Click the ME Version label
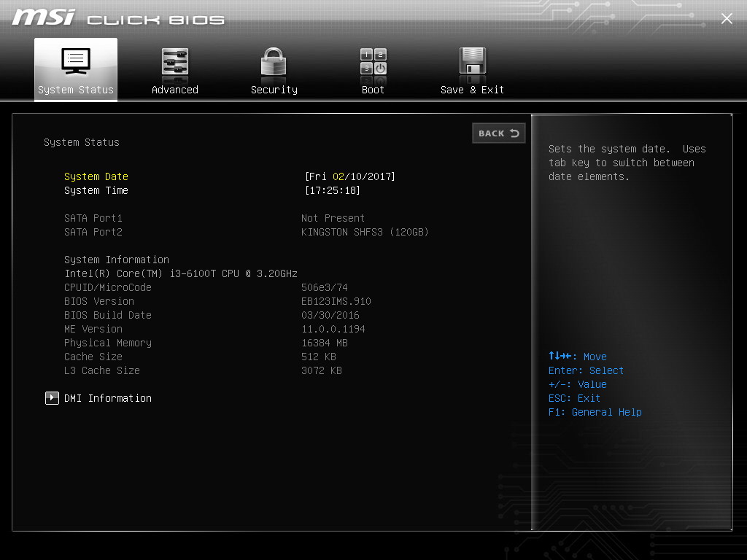Viewport: 747px width, 560px height. point(93,329)
